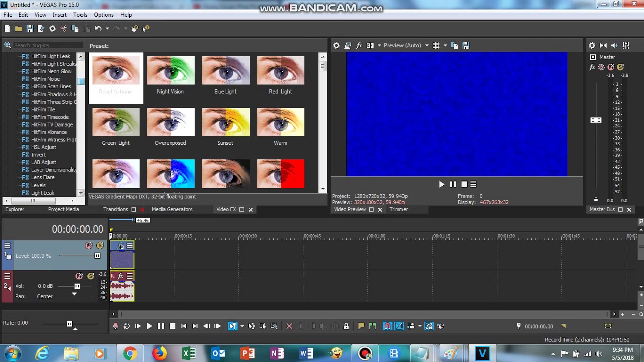Click the Undo arrow icon
The height and width of the screenshot is (362, 644).
point(98,29)
